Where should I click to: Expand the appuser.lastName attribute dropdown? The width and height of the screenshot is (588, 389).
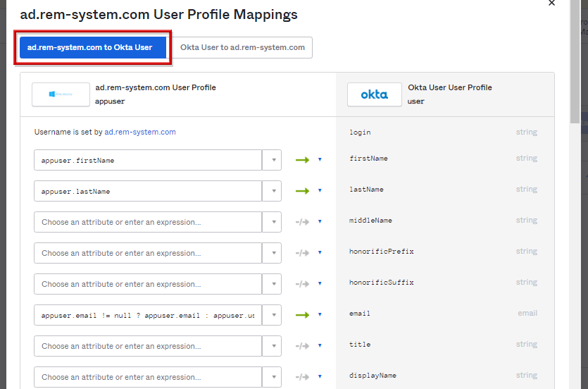click(x=272, y=191)
